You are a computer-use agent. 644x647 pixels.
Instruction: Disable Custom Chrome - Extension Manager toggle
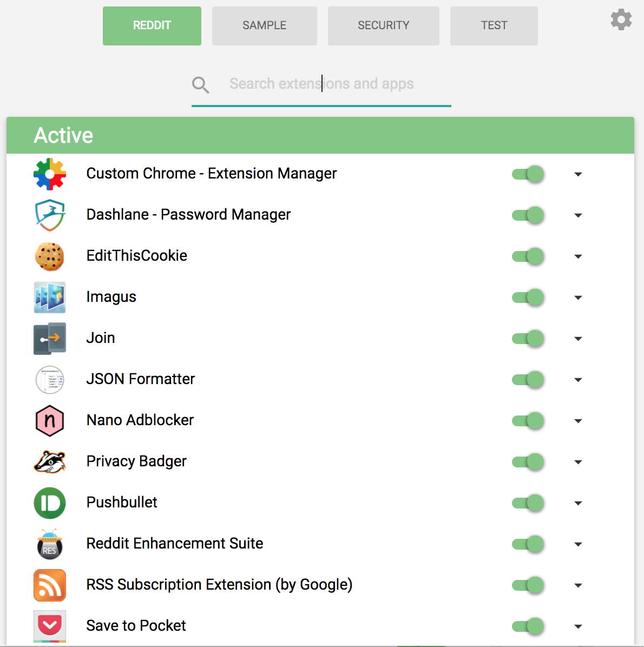pyautogui.click(x=528, y=174)
